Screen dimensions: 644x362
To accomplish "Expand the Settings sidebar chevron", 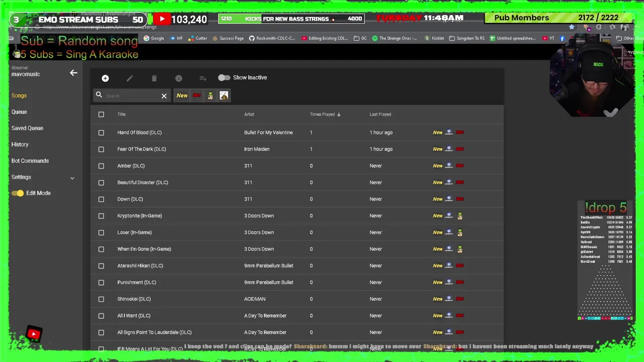I will (72, 178).
